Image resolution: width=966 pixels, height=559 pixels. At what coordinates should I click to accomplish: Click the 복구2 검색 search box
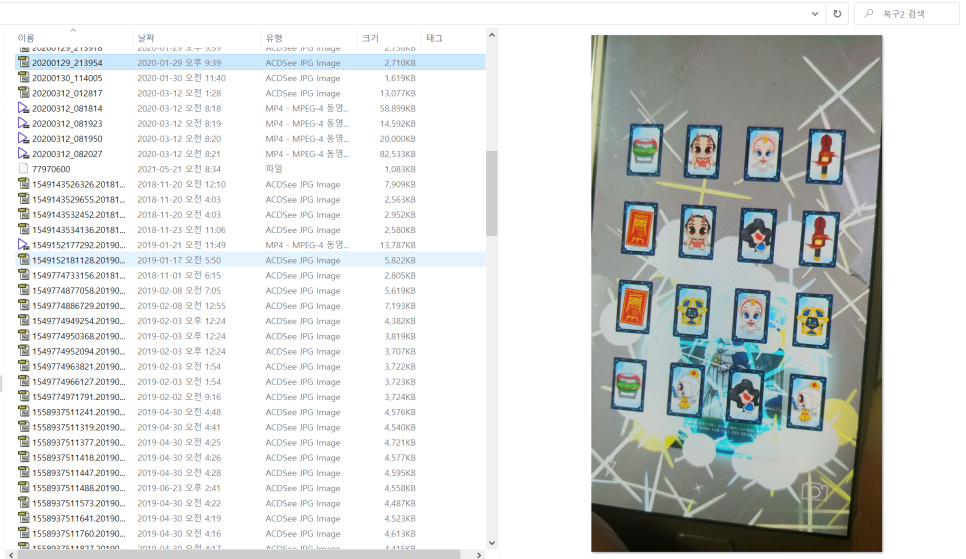[x=906, y=14]
